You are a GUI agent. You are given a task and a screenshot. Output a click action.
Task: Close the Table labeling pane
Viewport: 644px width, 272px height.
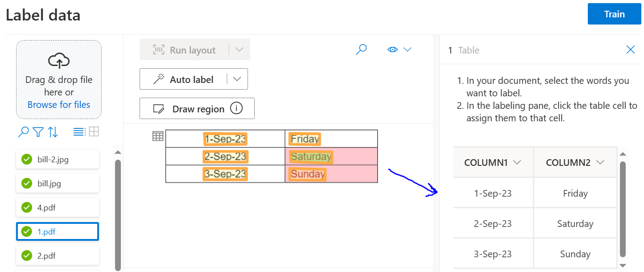(x=630, y=49)
